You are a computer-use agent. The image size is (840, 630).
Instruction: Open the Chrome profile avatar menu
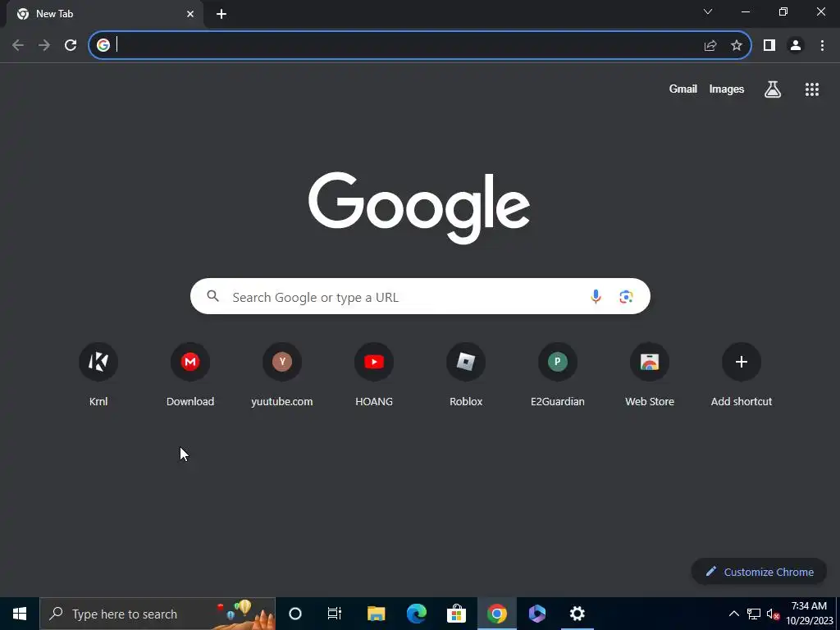(x=796, y=46)
